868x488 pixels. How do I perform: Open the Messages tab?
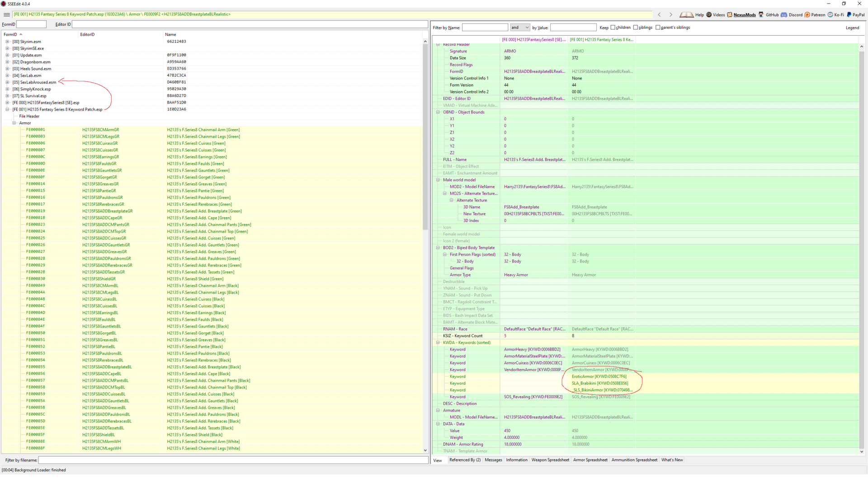[x=493, y=460]
